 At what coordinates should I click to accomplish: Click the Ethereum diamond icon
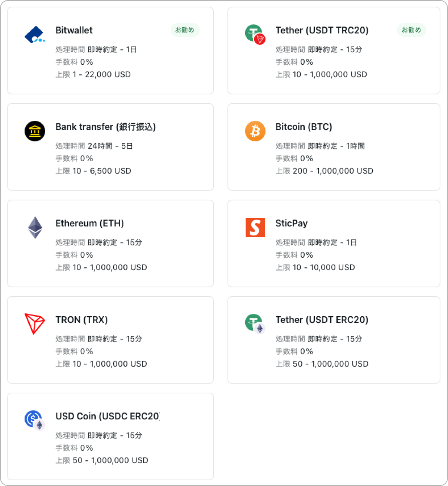point(35,228)
